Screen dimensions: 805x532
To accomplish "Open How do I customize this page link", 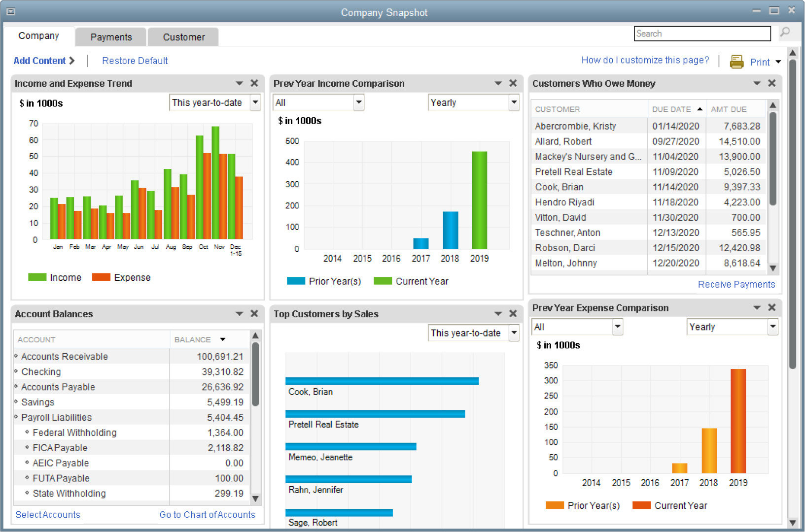I will click(645, 60).
